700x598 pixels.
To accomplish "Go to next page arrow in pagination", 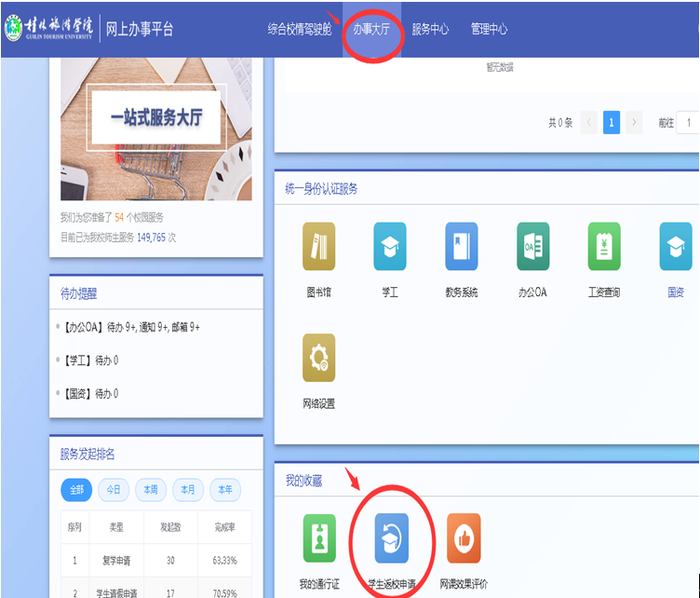I will [634, 122].
